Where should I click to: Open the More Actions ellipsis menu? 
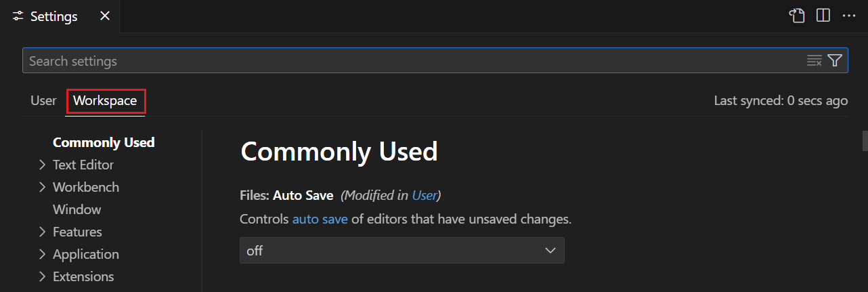coord(849,16)
